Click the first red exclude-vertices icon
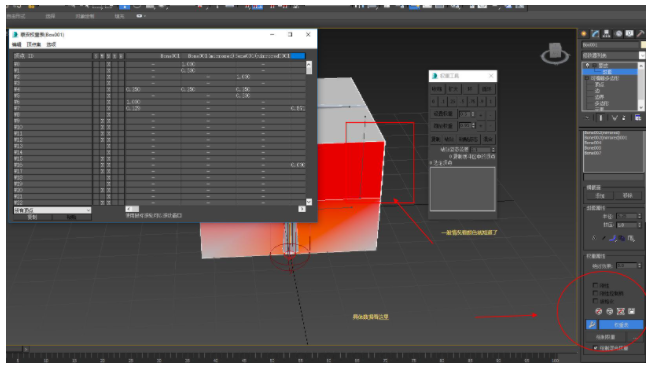654x367 pixels. (x=599, y=311)
